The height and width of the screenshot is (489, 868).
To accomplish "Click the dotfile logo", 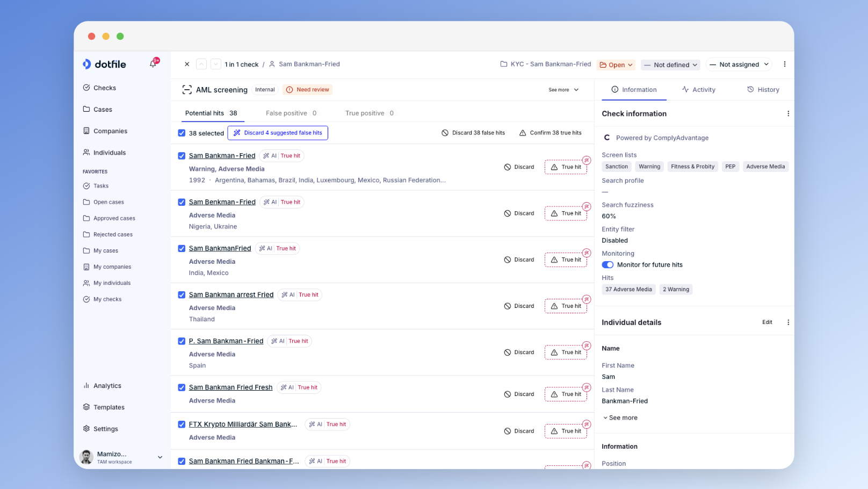I will [105, 64].
